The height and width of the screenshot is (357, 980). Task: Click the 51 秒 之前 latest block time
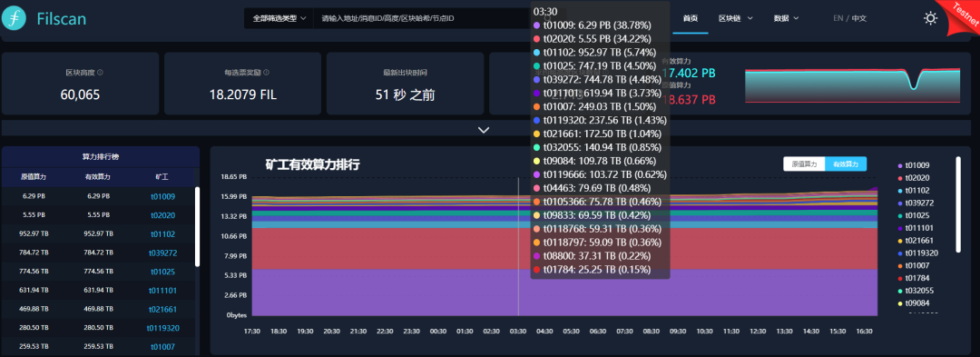405,95
